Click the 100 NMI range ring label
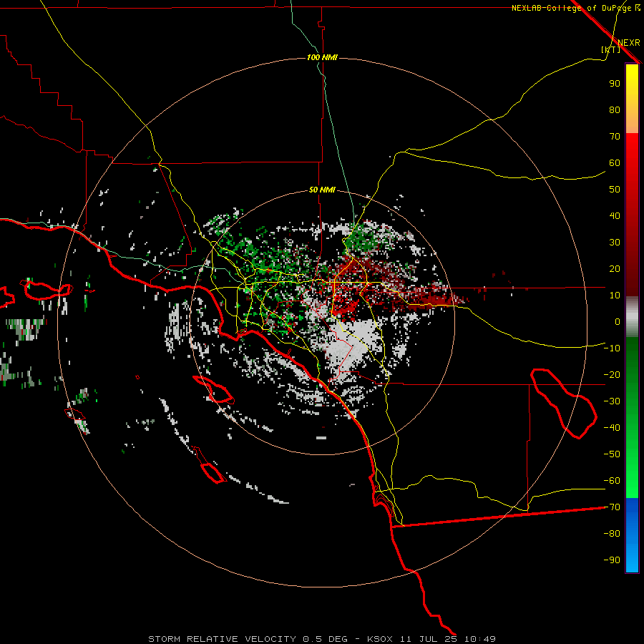 pyautogui.click(x=322, y=57)
